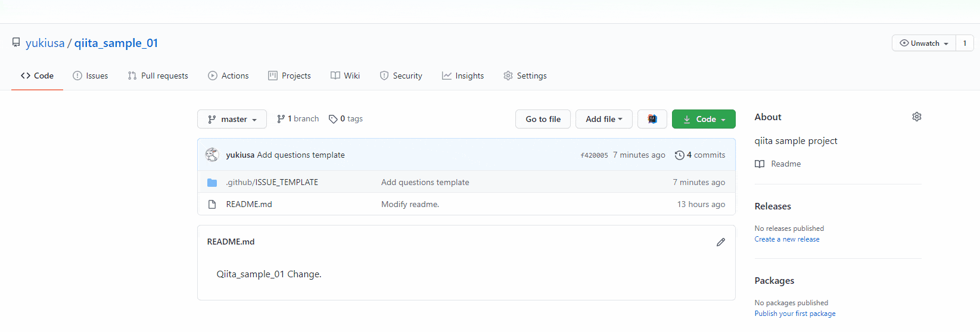
Task: Open the Modify readme. commit message
Action: [410, 204]
